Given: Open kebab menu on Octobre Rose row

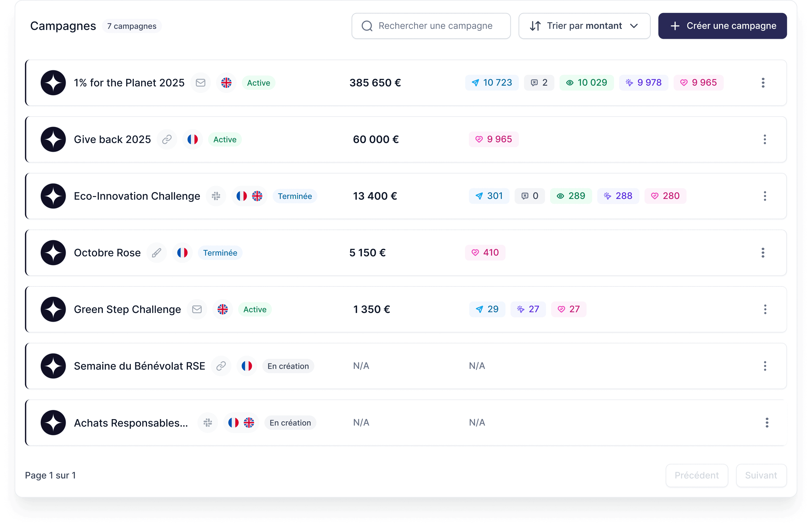Looking at the screenshot, I should 763,253.
